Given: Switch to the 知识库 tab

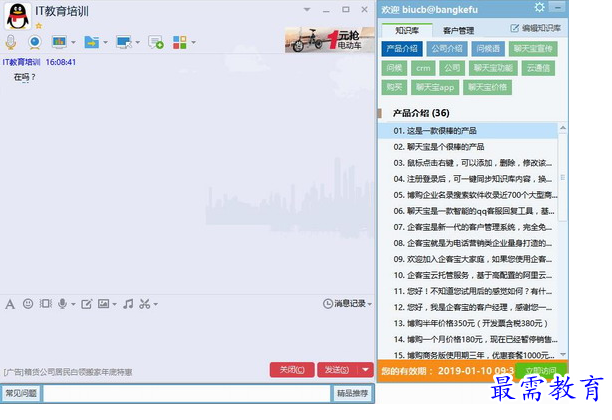Looking at the screenshot, I should point(407,30).
